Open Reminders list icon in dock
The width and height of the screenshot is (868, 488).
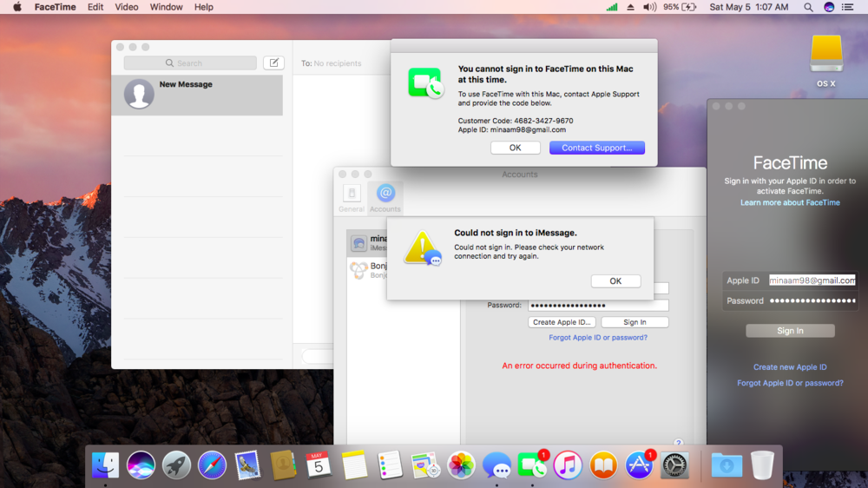[x=390, y=465]
